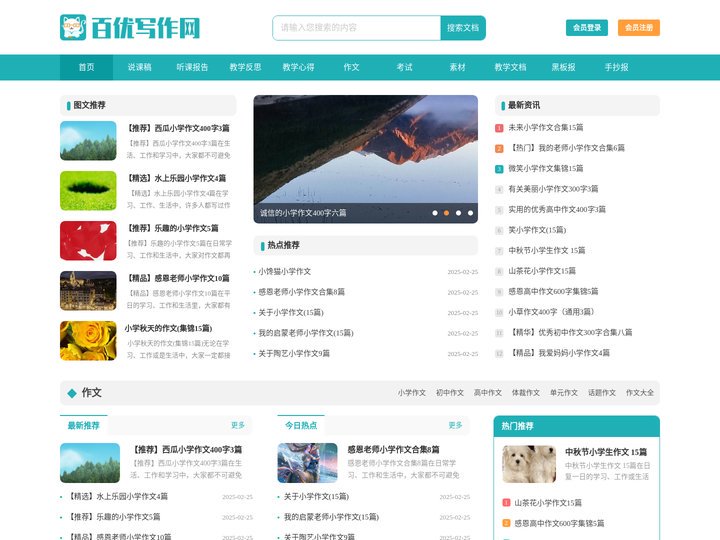Open the 素材 navigation item
This screenshot has width=720, height=540.
click(x=457, y=68)
